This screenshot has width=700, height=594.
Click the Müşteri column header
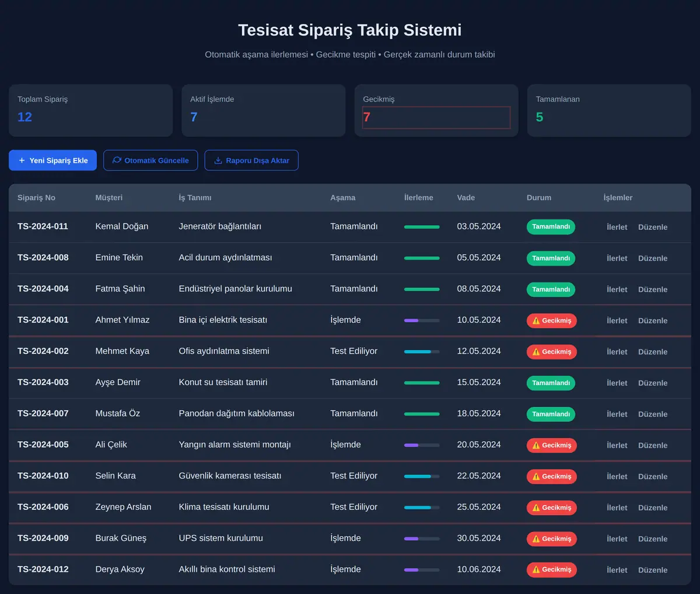point(109,198)
